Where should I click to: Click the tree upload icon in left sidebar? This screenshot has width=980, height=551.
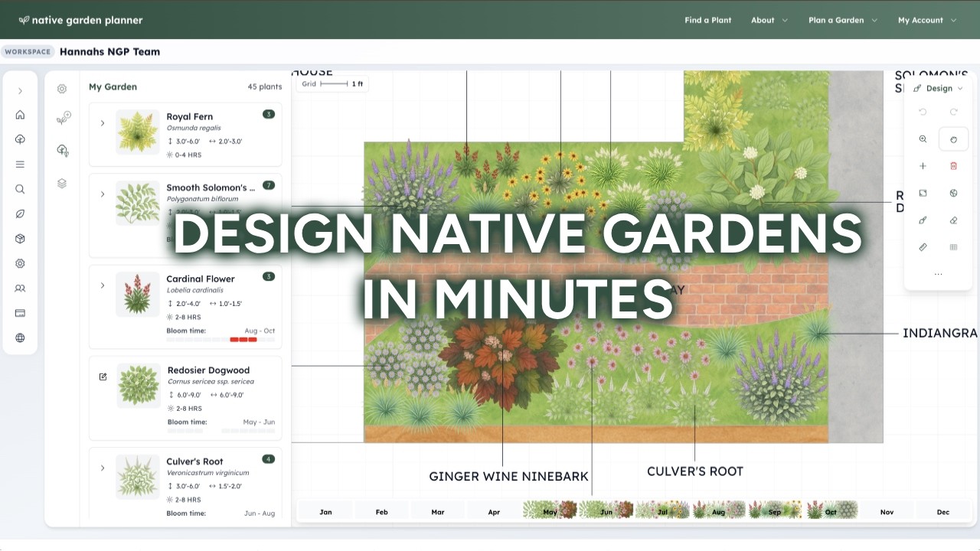point(20,139)
